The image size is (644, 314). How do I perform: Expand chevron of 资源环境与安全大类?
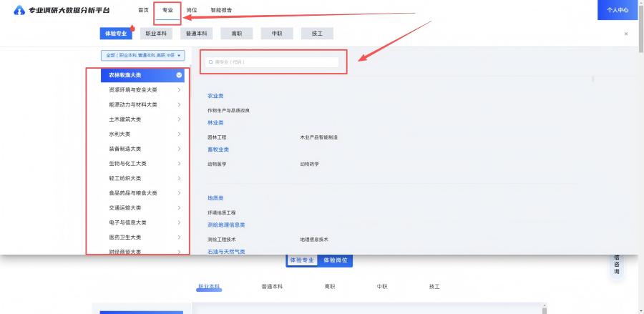pyautogui.click(x=179, y=90)
